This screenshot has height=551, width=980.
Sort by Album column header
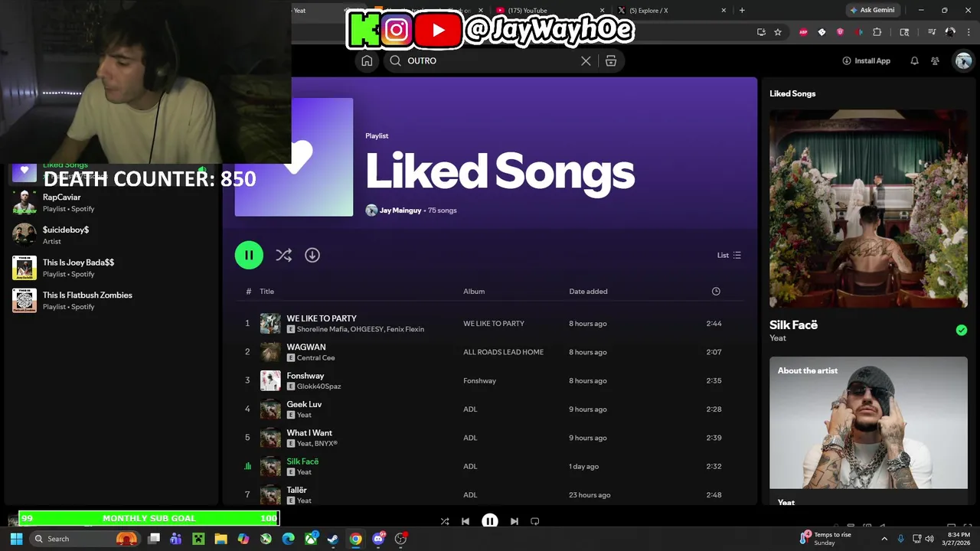(x=474, y=291)
